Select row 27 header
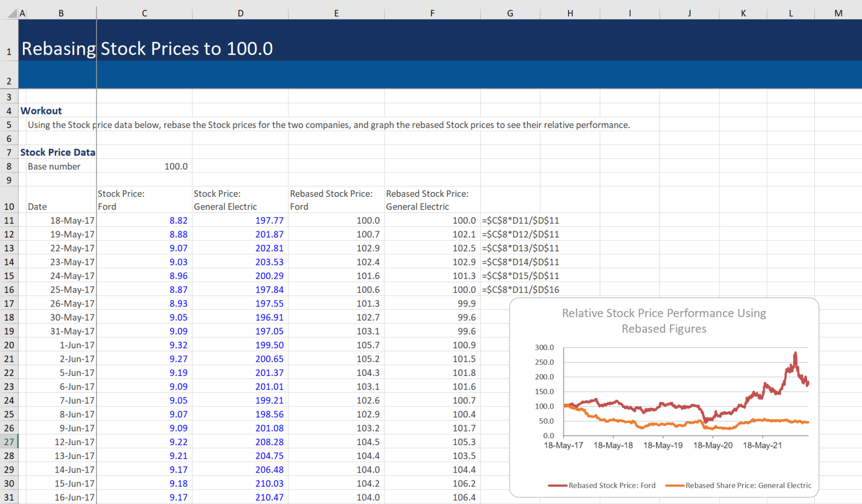The image size is (862, 504). tap(9, 442)
